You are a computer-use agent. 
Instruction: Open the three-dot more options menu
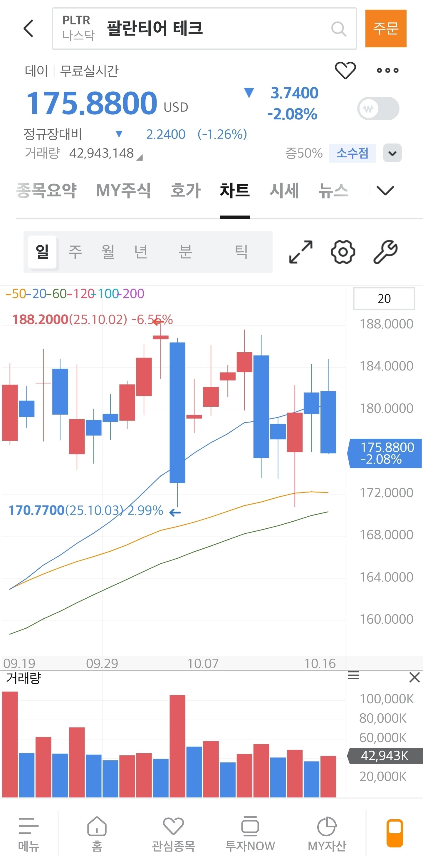click(388, 71)
